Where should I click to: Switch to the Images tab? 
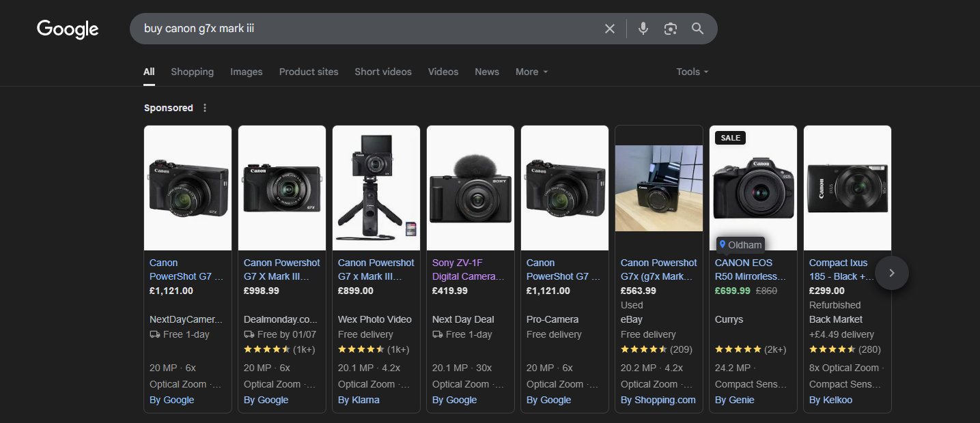point(247,72)
